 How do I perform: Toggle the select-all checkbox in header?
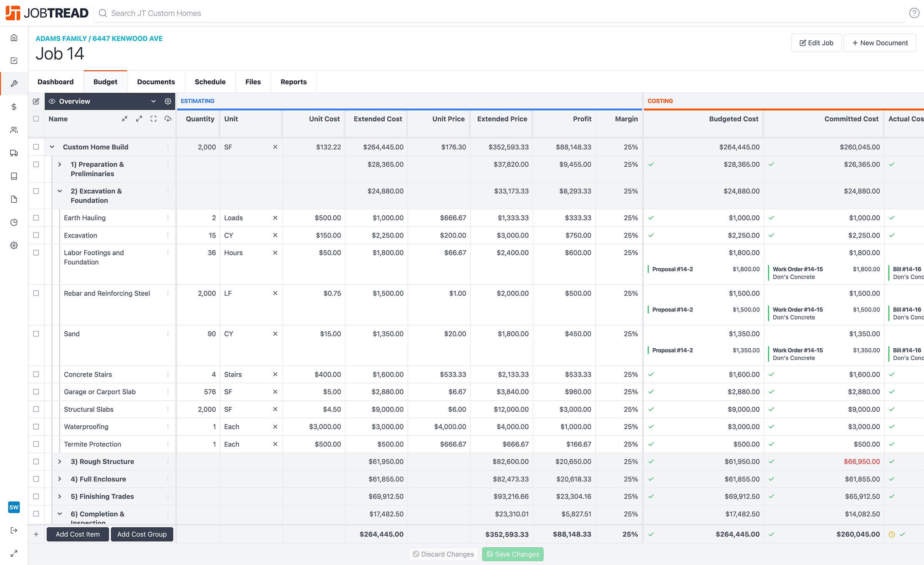point(36,119)
